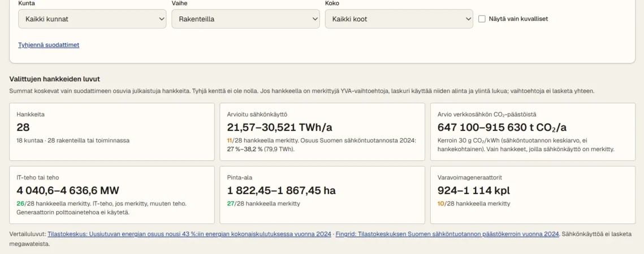The height and width of the screenshot is (254, 644).
Task: Open the Tilastokeskus renewable energy share link
Action: (189, 234)
